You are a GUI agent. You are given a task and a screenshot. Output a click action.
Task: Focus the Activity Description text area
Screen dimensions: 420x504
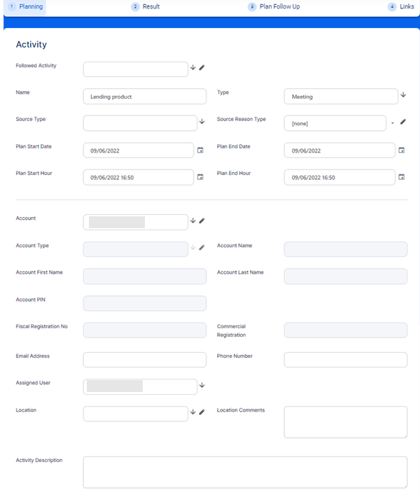pos(245,472)
